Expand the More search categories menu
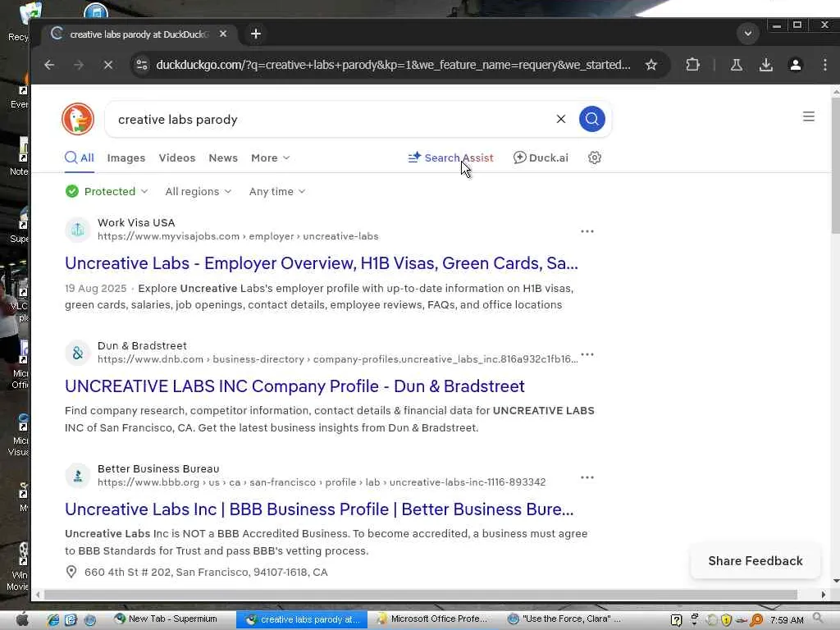 (x=271, y=157)
